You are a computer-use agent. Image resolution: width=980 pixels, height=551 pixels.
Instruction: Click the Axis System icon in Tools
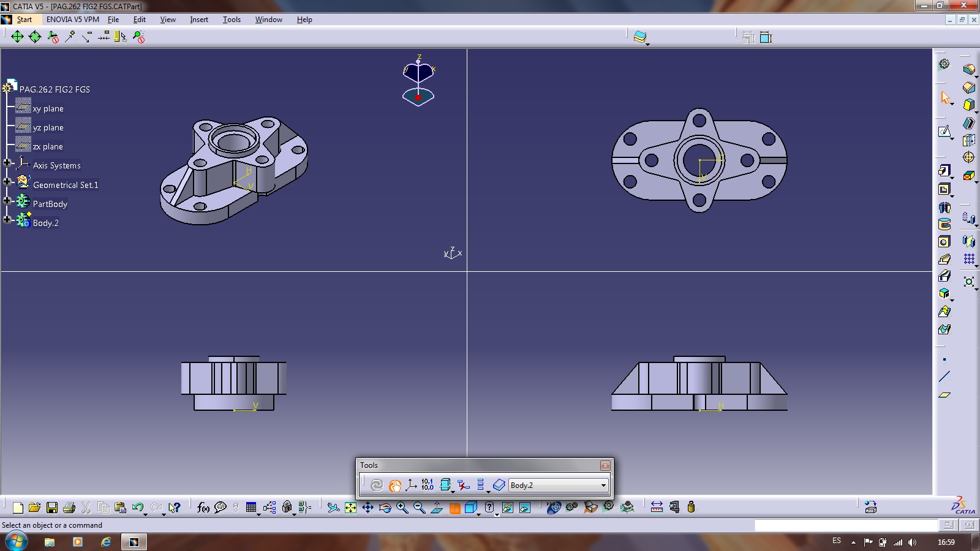coord(411,485)
